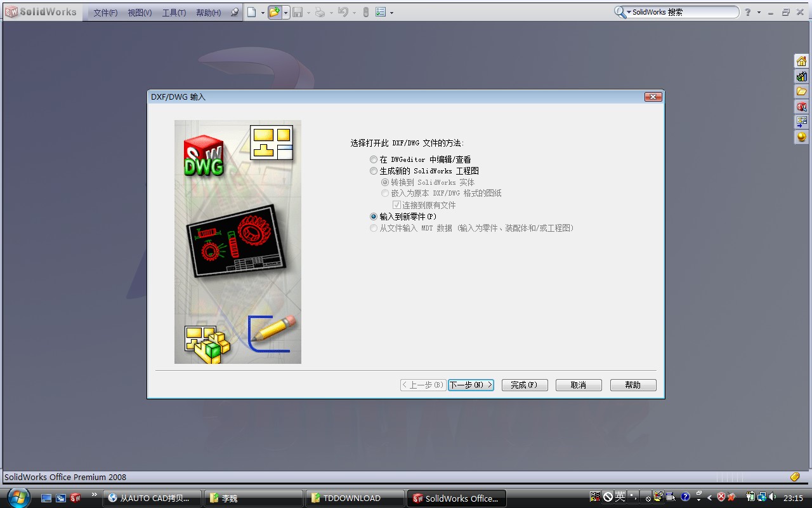Viewport: 812px width, 508px height.
Task: Open a file with the folder icon
Action: (275, 12)
